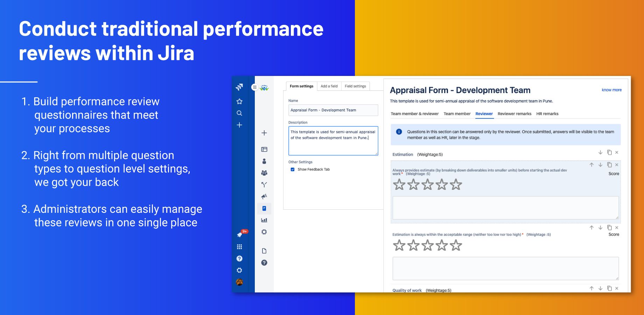Open the app switcher grid icon
644x315 pixels.
click(239, 247)
